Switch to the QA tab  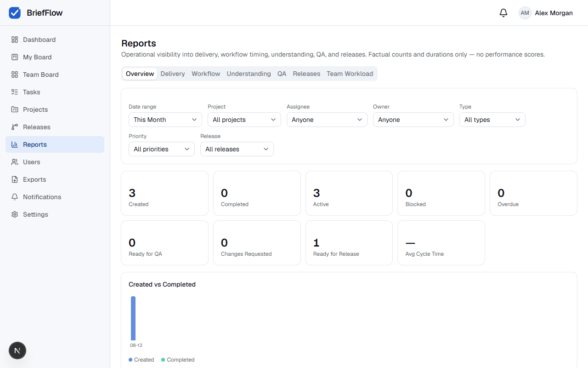282,74
